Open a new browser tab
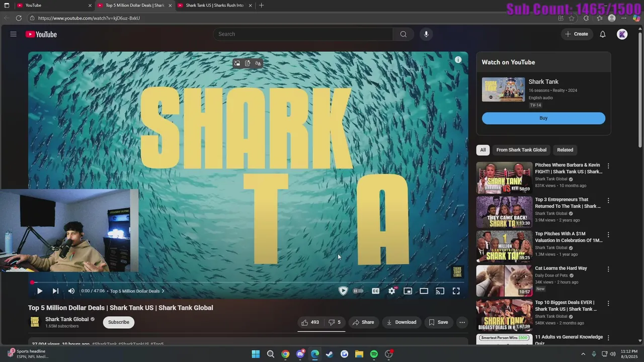This screenshot has width=644, height=362. [x=261, y=6]
